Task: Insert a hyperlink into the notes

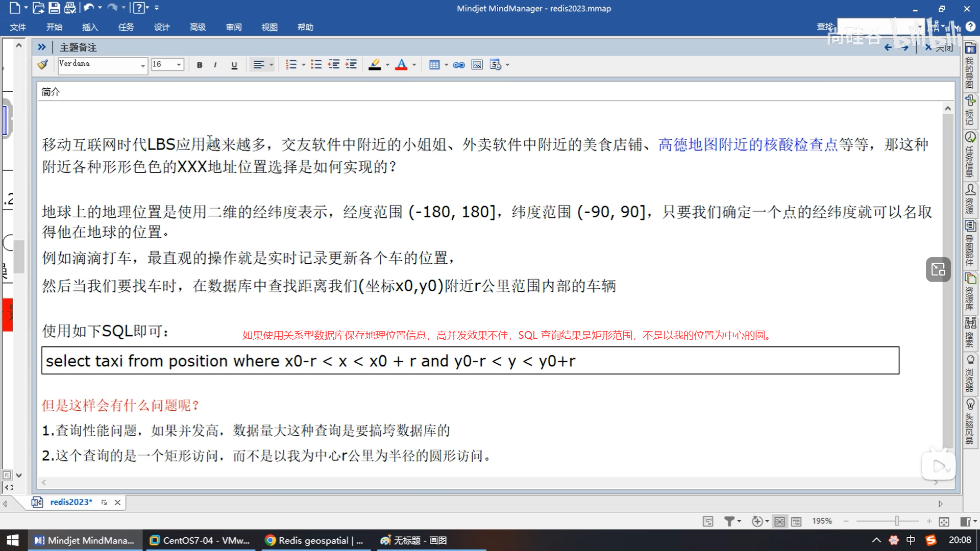Action: tap(459, 65)
